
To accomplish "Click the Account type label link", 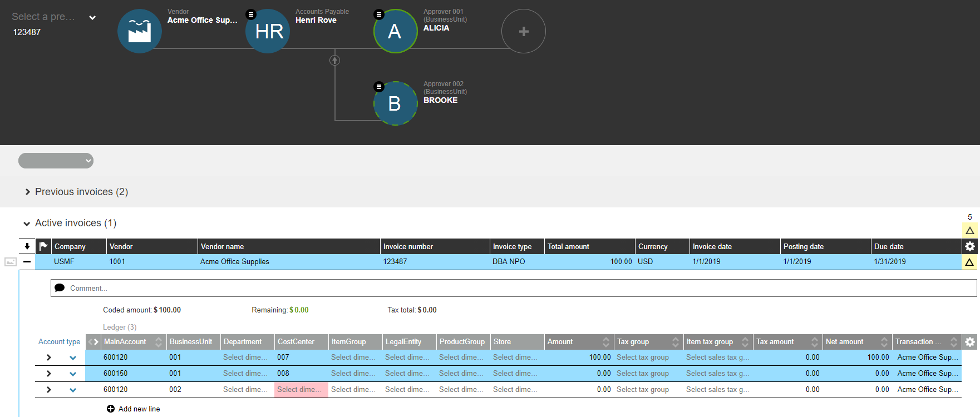I will (59, 342).
